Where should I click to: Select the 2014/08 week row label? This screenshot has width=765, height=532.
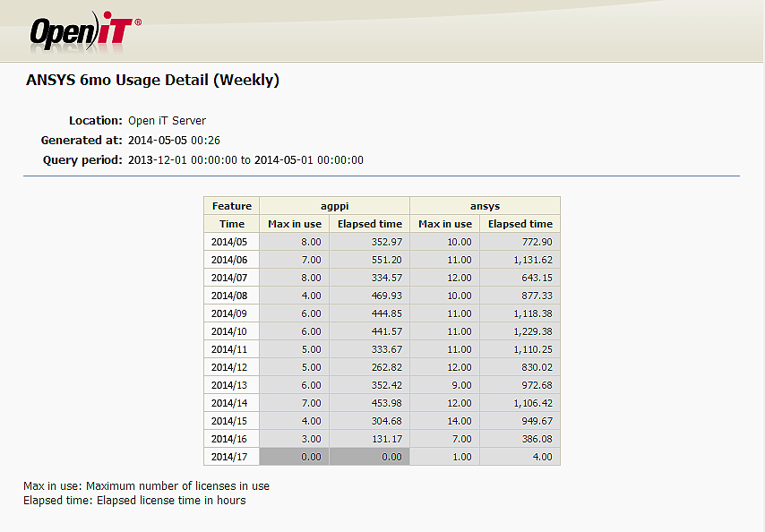(x=232, y=296)
